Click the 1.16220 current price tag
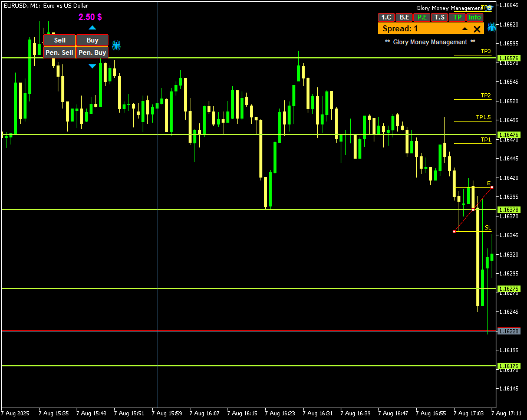527x420 pixels. coord(509,332)
